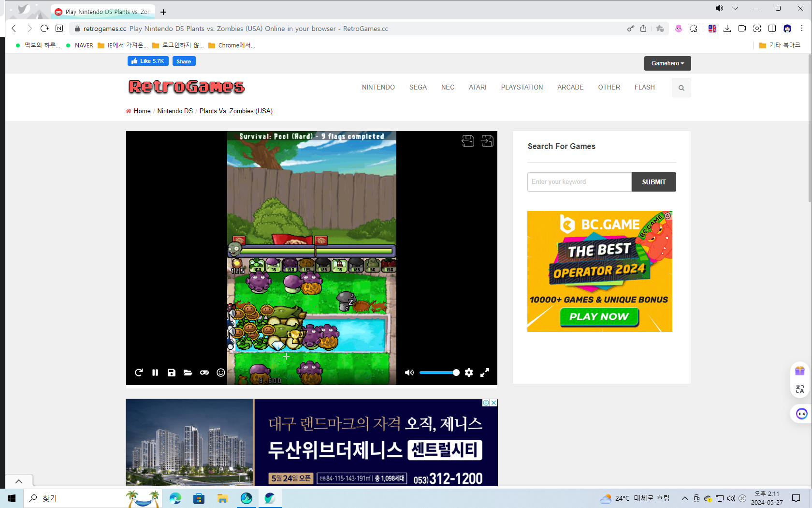Viewport: 812px width, 508px height.
Task: Load saved state using the open-folder icon
Action: [x=188, y=373]
